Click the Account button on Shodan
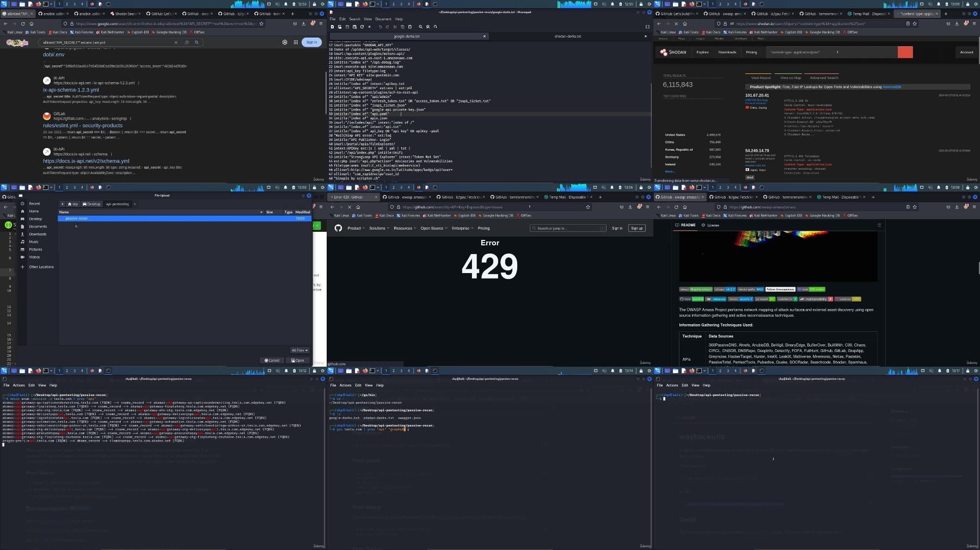980x550 pixels. 966,52
